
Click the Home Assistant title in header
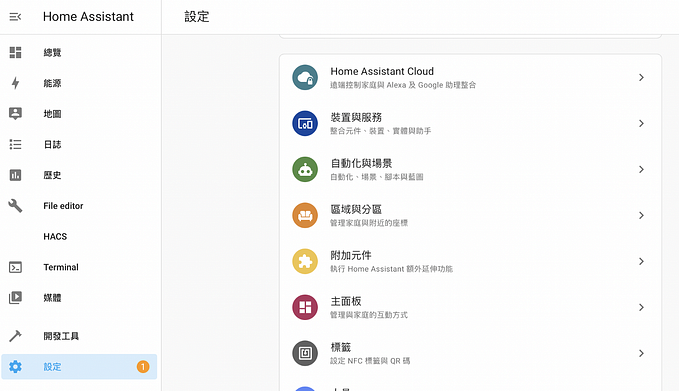pyautogui.click(x=88, y=16)
